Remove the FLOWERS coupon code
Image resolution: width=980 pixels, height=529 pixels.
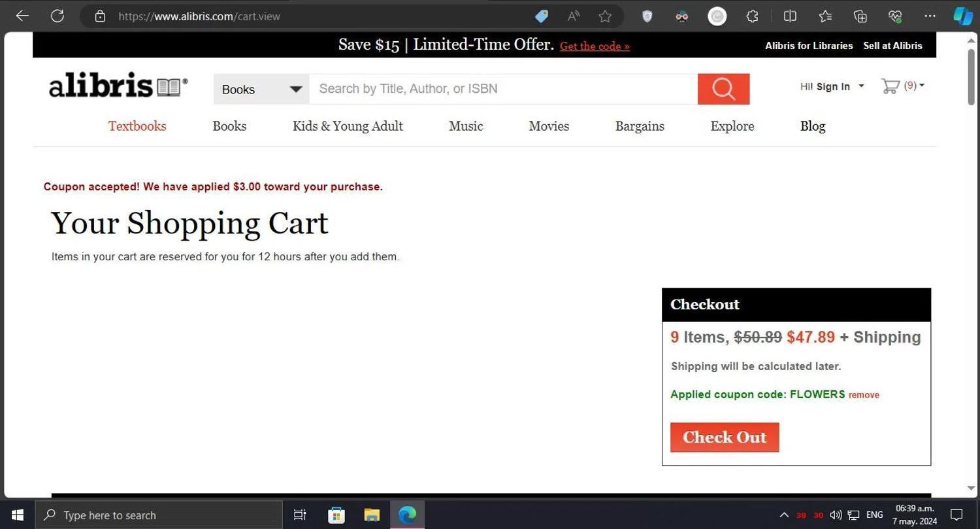[864, 395]
